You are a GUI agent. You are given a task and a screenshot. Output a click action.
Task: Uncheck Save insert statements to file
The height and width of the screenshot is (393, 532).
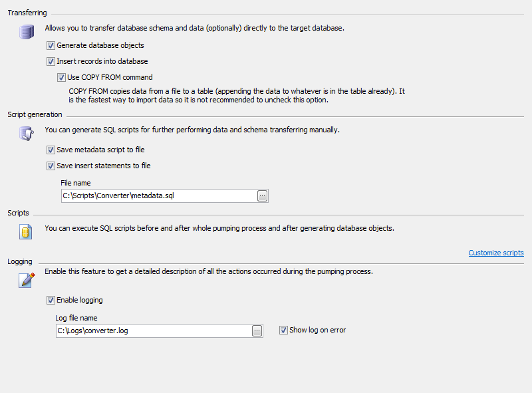point(51,166)
